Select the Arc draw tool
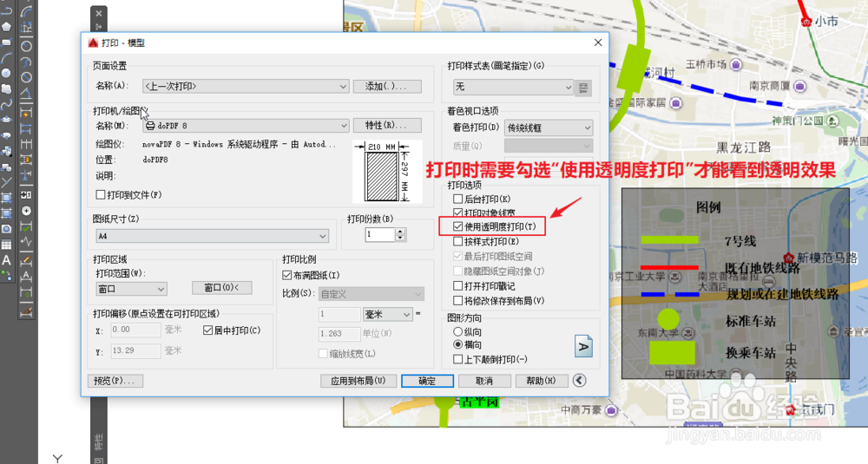 tap(6, 57)
